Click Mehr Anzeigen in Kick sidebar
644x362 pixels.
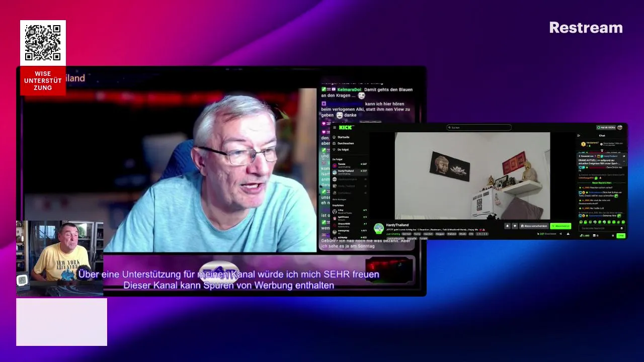coord(339,200)
